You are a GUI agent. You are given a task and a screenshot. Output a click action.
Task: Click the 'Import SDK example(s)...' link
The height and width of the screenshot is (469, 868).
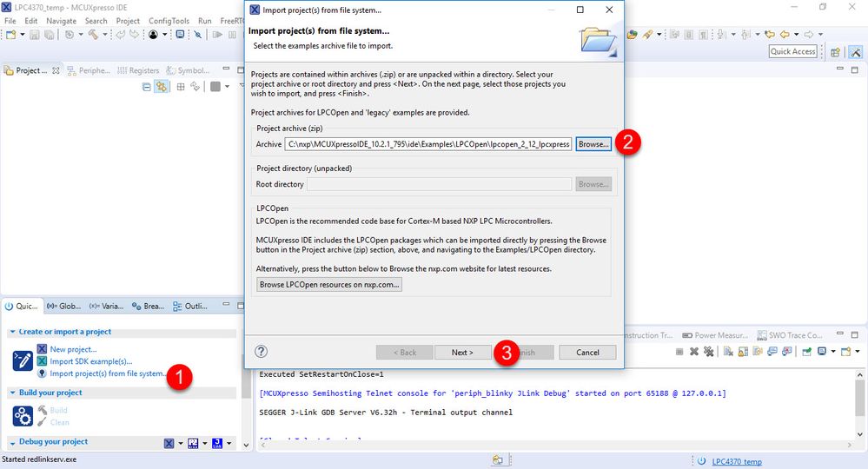coord(90,361)
